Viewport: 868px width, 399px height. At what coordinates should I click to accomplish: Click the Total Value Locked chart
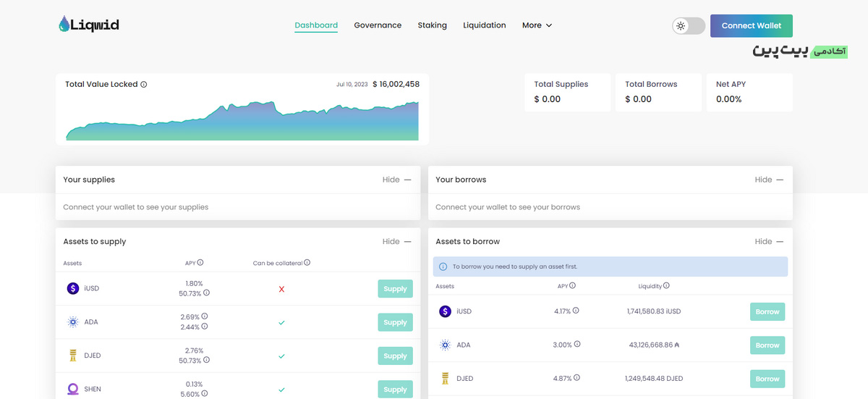point(242,120)
